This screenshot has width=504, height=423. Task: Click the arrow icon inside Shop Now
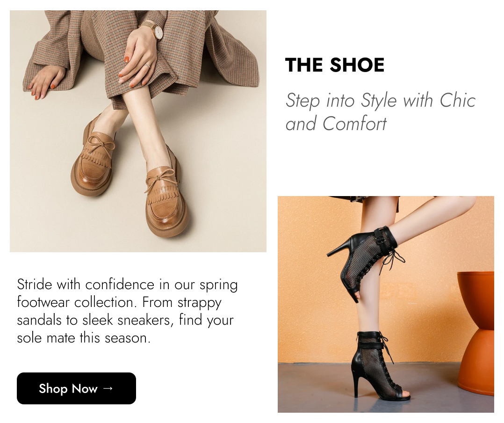[x=108, y=388]
